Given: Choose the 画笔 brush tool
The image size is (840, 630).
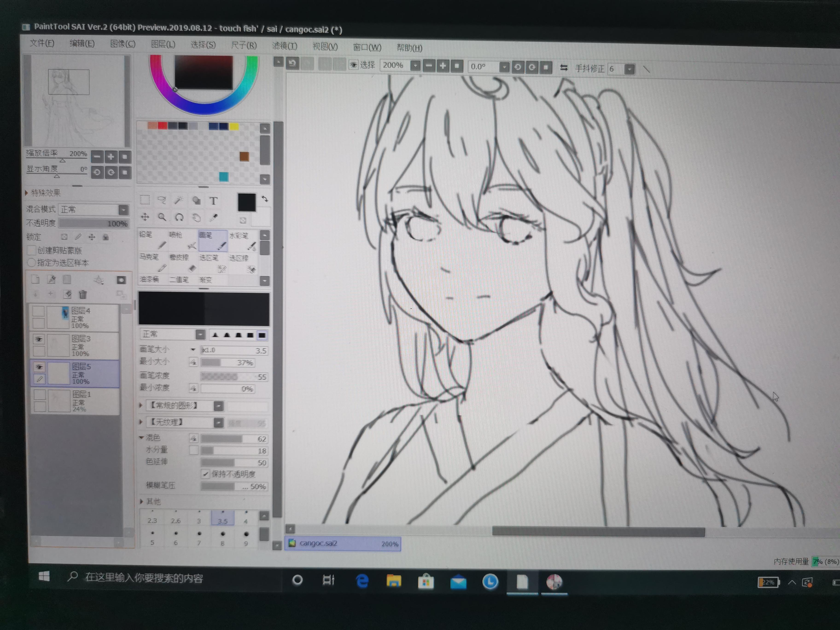Looking at the screenshot, I should pos(213,241).
